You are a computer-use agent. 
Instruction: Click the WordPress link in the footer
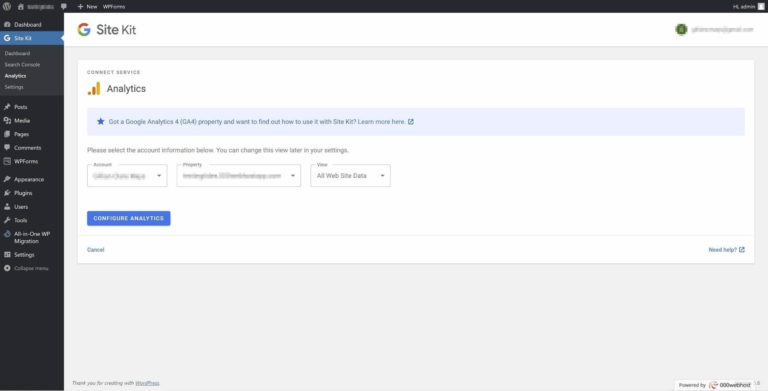[x=147, y=383]
